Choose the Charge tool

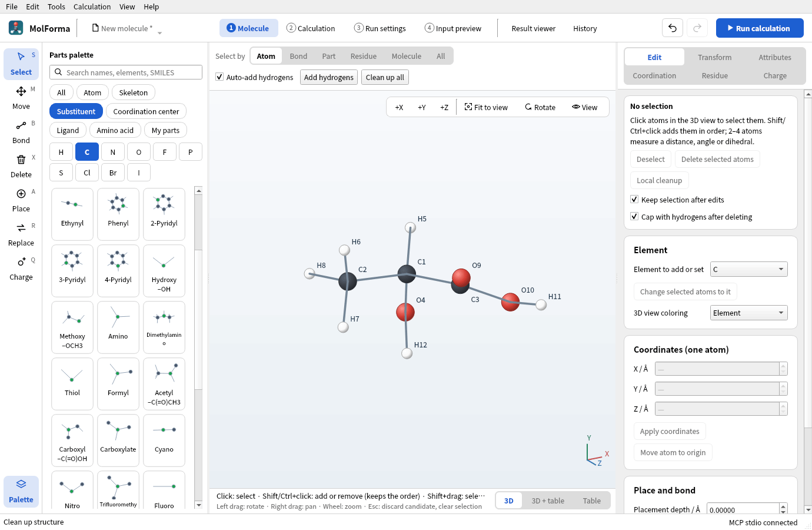point(21,269)
